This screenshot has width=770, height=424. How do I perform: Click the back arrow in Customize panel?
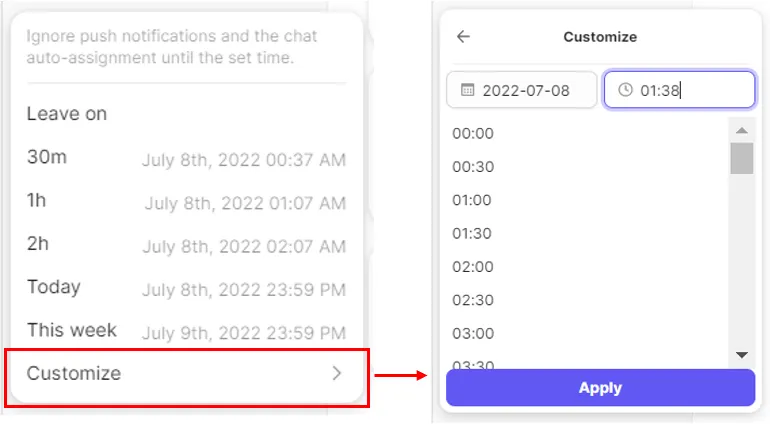pos(463,37)
